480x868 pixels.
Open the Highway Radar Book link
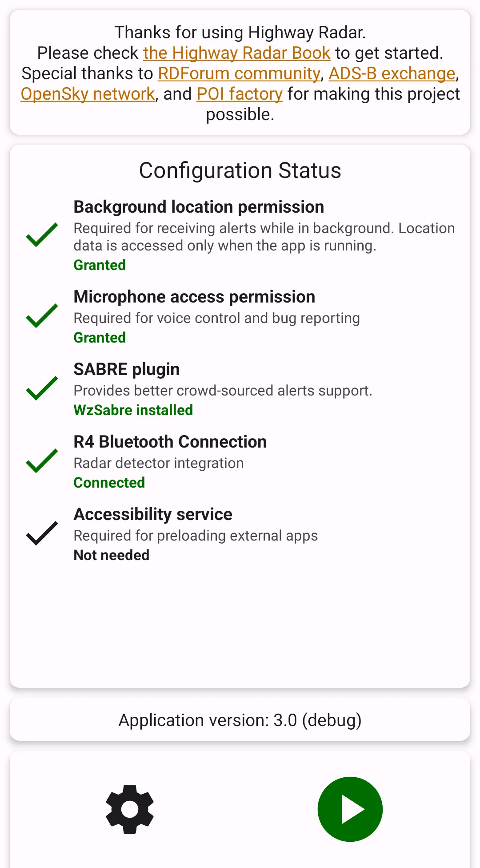coord(236,53)
